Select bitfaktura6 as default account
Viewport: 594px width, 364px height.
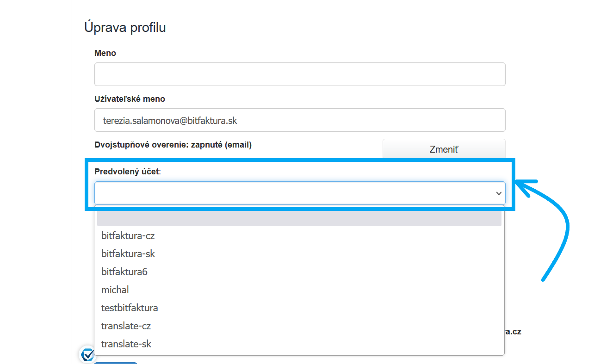(x=124, y=272)
